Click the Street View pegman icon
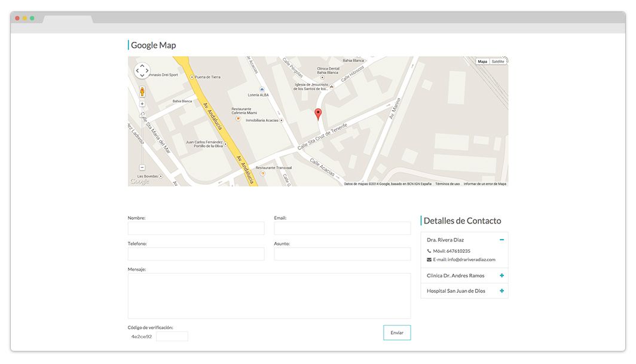The width and height of the screenshot is (636, 364). click(142, 91)
